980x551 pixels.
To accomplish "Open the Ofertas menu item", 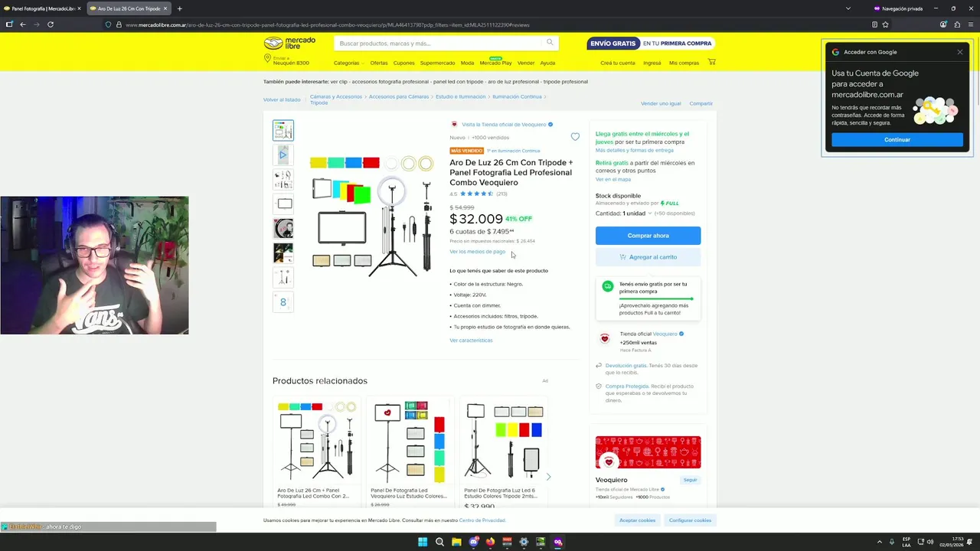I will click(379, 63).
